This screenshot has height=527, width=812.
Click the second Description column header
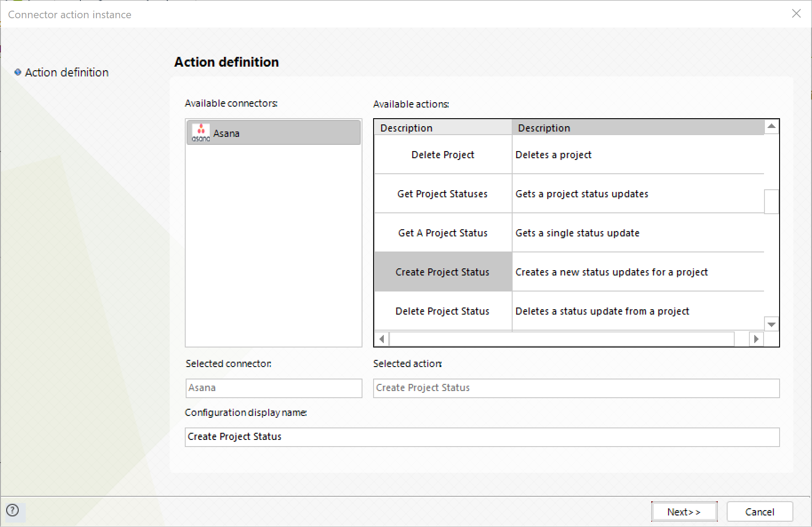pos(638,128)
